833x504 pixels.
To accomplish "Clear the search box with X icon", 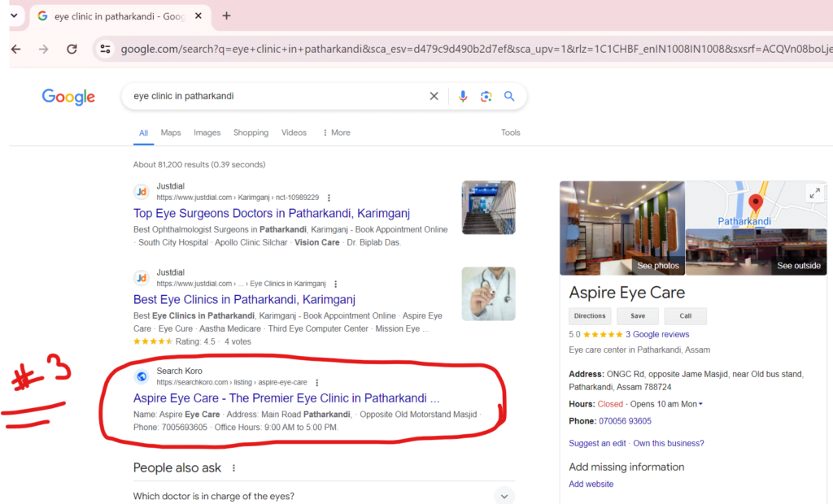I will 434,96.
